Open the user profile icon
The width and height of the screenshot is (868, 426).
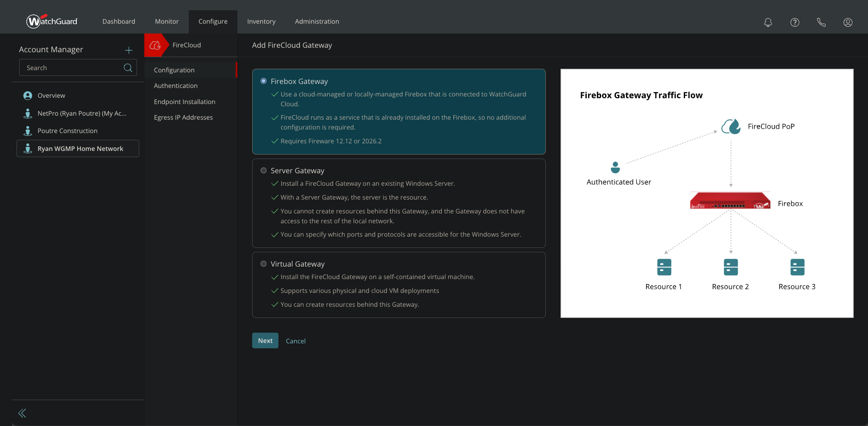point(847,22)
